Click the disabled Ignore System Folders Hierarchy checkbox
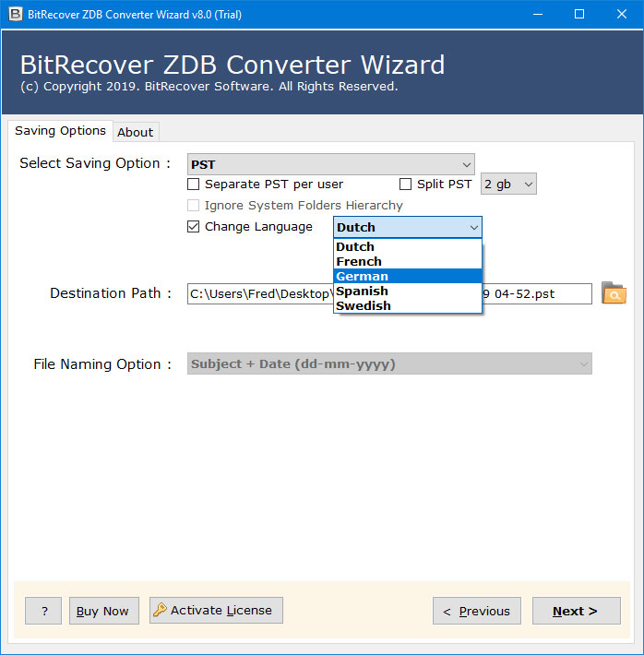Image resolution: width=644 pixels, height=655 pixels. pos(193,206)
